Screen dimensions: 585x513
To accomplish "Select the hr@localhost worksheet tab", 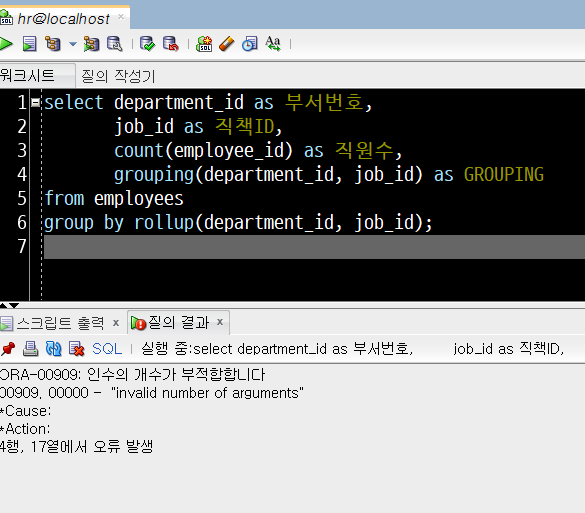I will [x=63, y=19].
